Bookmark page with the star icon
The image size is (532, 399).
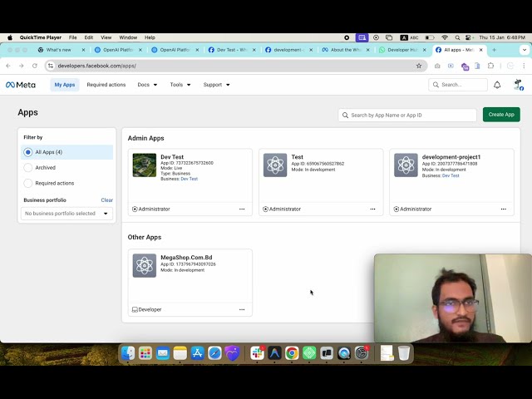tap(419, 66)
